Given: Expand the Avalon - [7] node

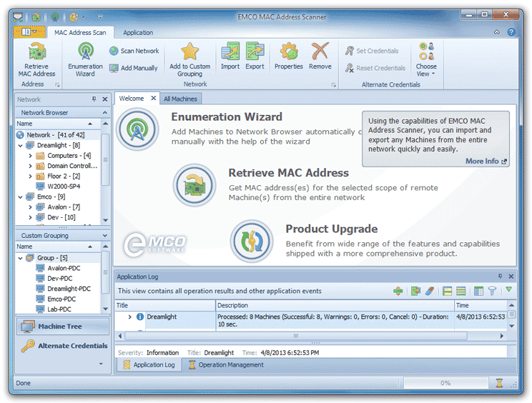Looking at the screenshot, I should [31, 207].
